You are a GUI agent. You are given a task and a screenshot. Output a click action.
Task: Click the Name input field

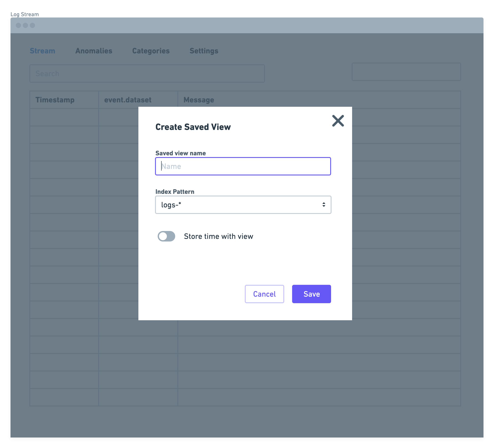(243, 166)
